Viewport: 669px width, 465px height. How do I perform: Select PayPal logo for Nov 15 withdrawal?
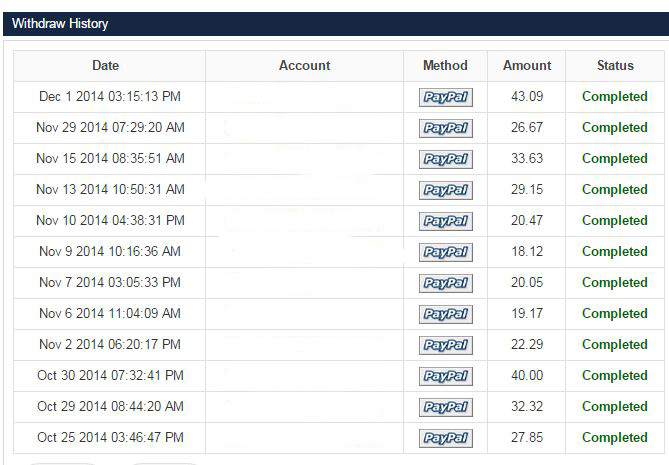click(445, 159)
